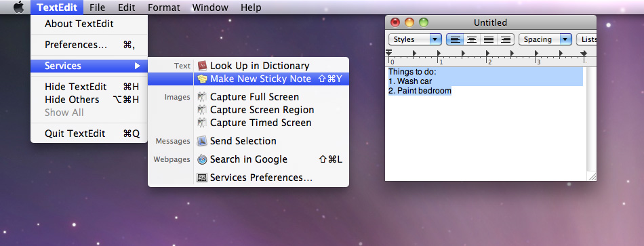Click the Grab icon next to Capture Timed Screen
Screen dimensions: 644x246
point(201,123)
